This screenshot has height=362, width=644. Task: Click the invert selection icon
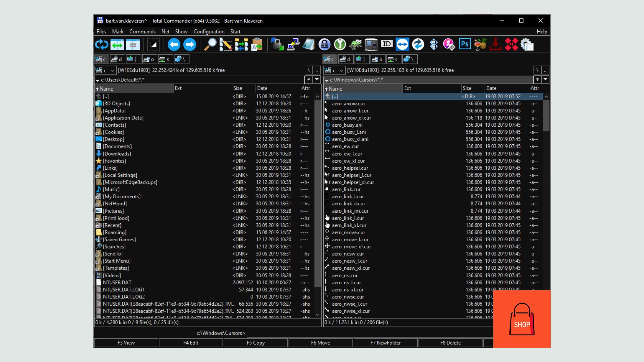pos(153,44)
